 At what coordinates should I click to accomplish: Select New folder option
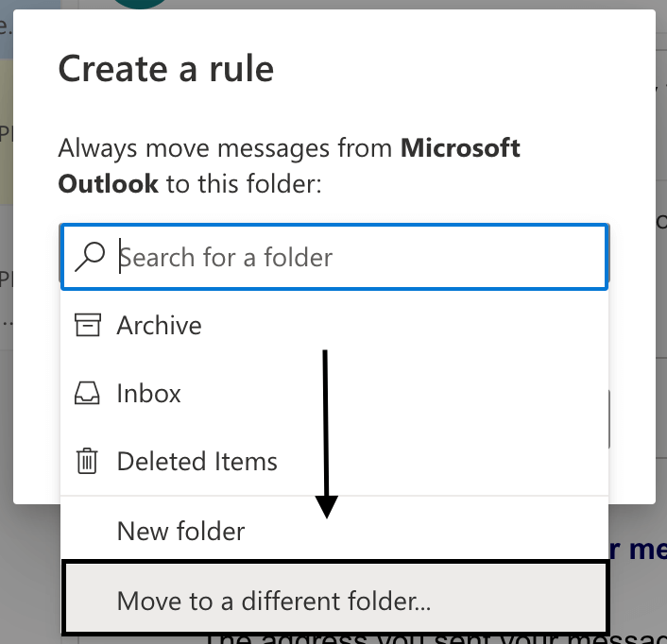pos(334,531)
